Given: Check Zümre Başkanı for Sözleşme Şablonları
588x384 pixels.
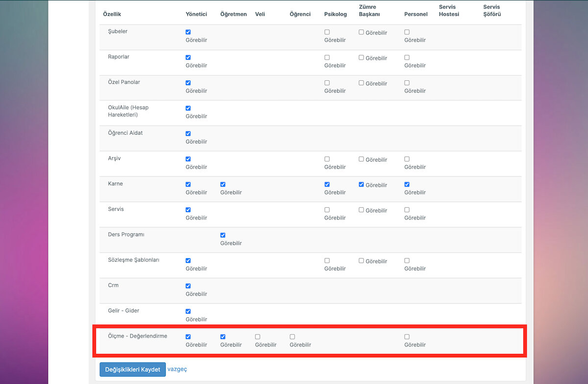Looking at the screenshot, I should (x=361, y=261).
